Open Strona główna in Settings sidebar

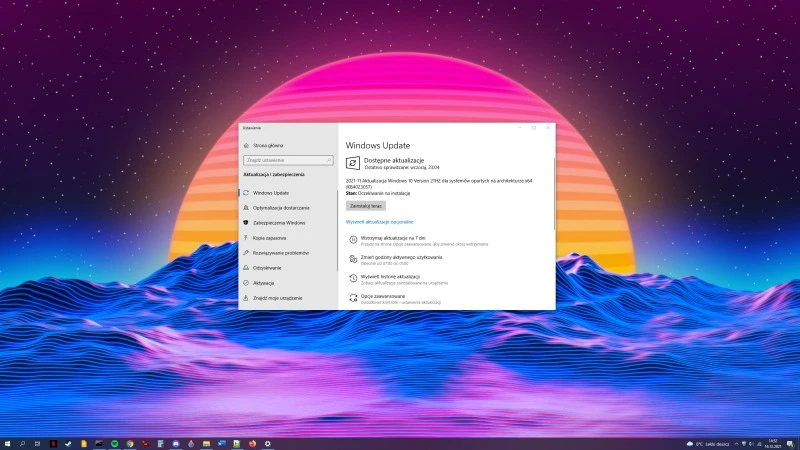(263, 145)
